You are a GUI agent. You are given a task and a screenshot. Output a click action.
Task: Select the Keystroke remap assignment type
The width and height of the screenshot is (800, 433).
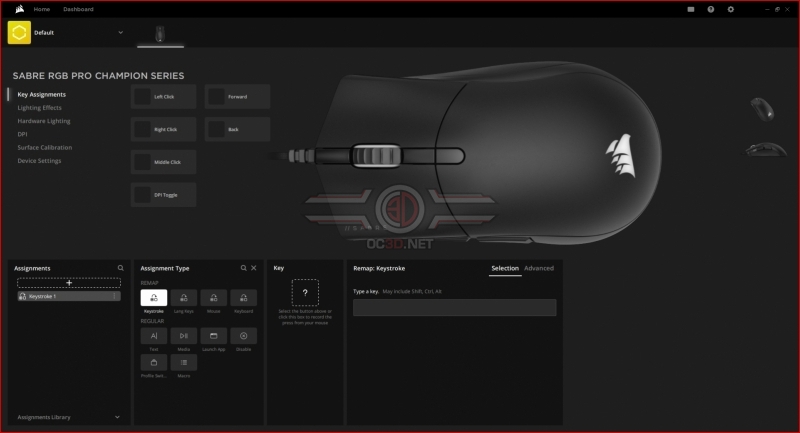coord(154,298)
